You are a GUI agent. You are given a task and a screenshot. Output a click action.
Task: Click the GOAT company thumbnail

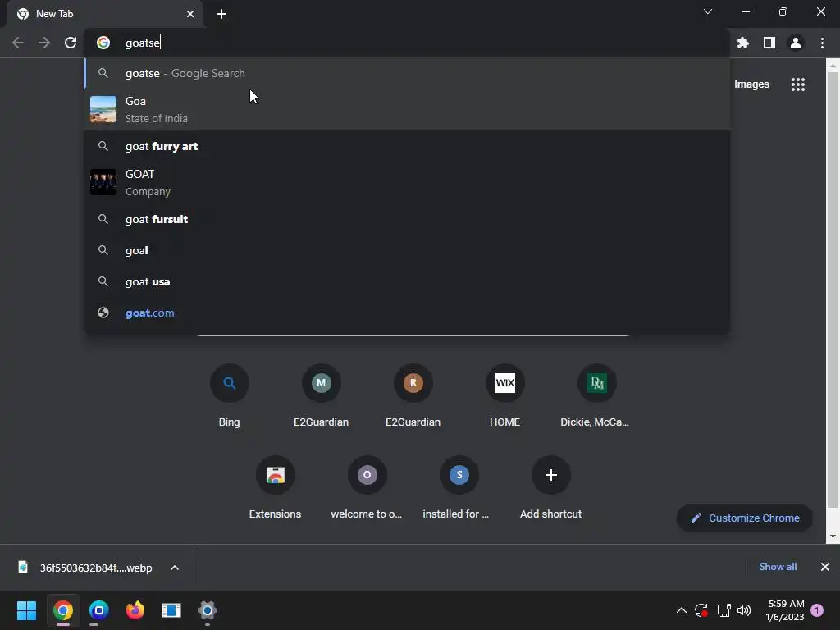(x=103, y=182)
